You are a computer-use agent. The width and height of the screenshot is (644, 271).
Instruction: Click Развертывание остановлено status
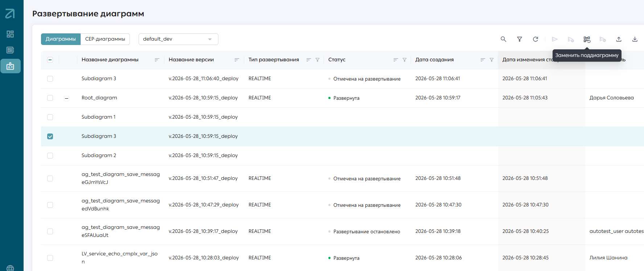pyautogui.click(x=366, y=232)
